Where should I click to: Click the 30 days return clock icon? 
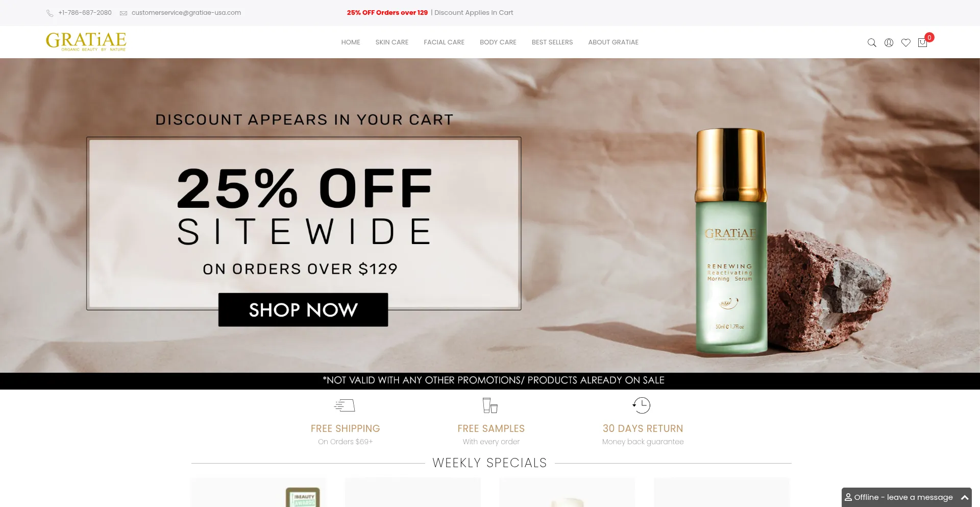[x=641, y=405]
